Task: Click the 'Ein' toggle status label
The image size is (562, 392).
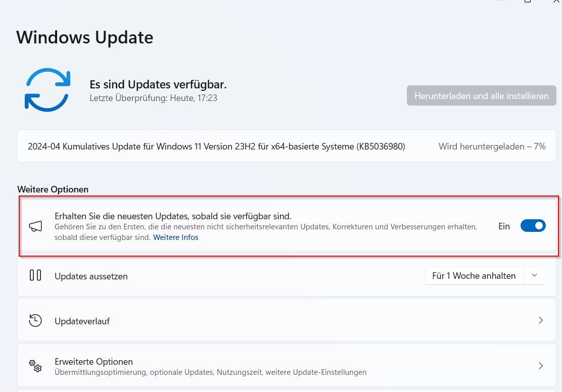Action: 504,226
